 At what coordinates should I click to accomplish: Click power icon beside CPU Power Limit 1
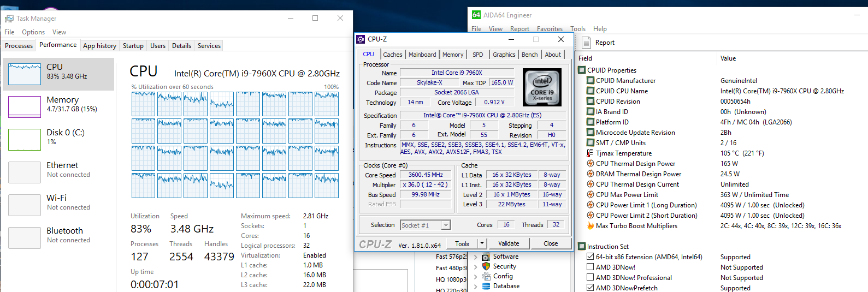pos(591,205)
